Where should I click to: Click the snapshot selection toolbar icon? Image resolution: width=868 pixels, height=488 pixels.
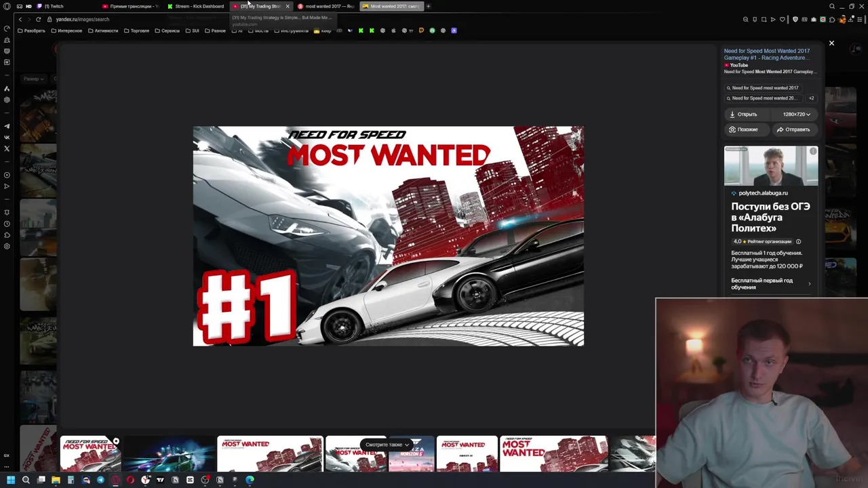(x=764, y=19)
